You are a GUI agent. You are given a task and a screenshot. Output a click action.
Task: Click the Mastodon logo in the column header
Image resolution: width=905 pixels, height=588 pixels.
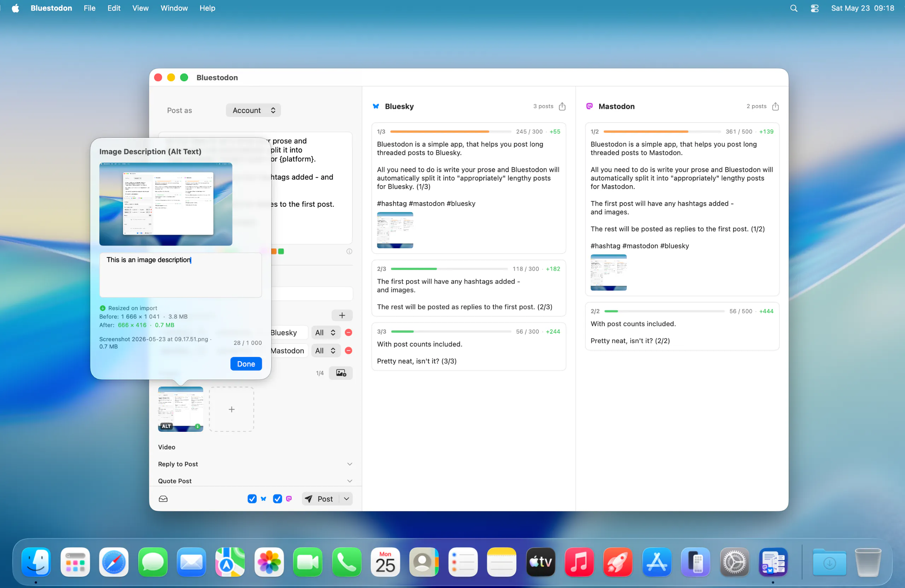(x=589, y=106)
